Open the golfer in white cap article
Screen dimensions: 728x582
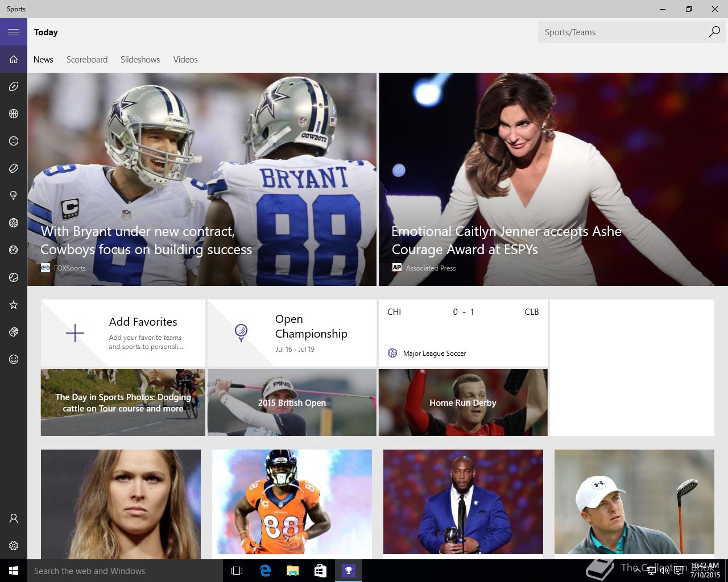point(634,504)
